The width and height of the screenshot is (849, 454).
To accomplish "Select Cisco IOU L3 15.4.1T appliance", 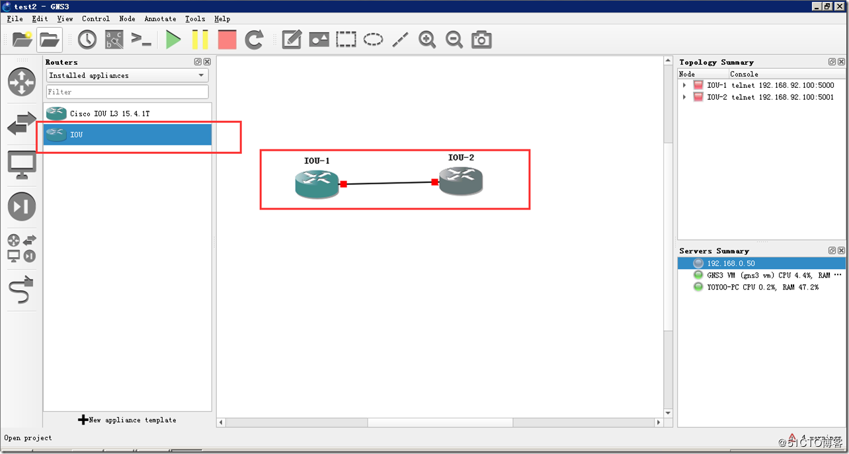I will coord(127,114).
